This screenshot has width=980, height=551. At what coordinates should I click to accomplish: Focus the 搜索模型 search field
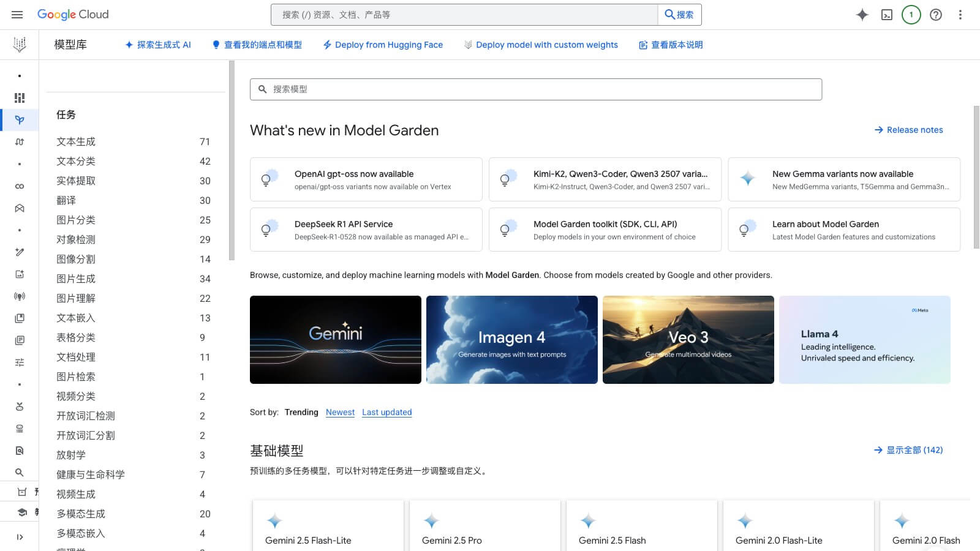536,89
